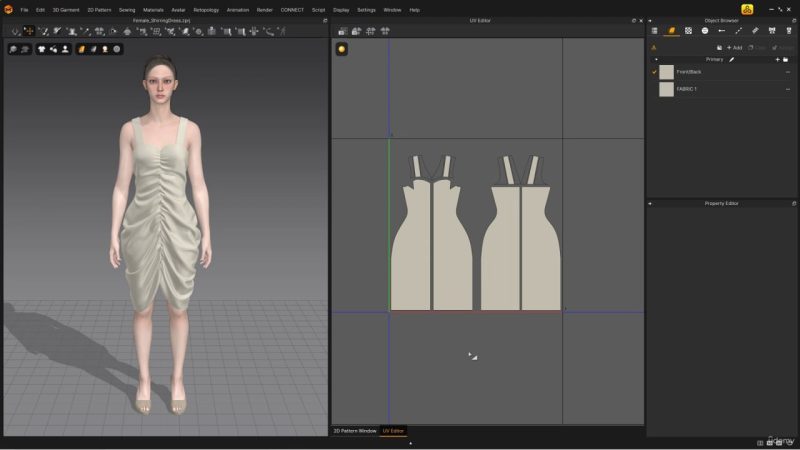
Task: Open the Button tab in Object Browser
Action: tap(705, 31)
